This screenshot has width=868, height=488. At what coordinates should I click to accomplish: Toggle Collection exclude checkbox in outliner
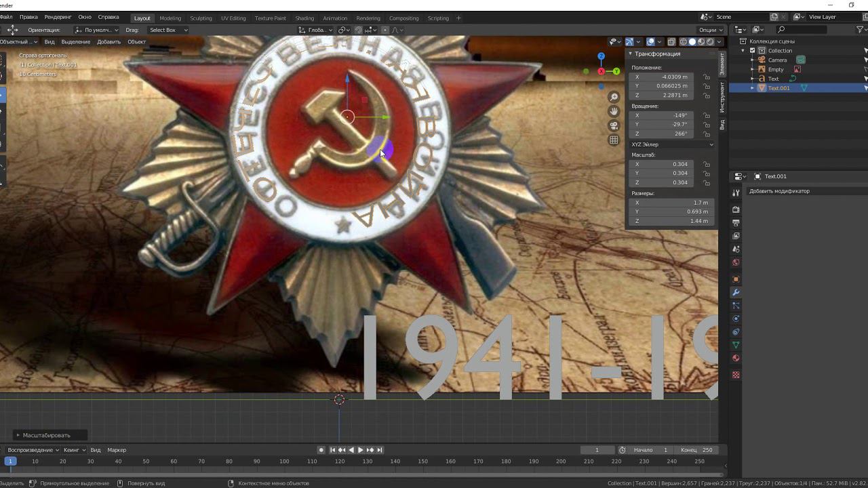click(752, 51)
